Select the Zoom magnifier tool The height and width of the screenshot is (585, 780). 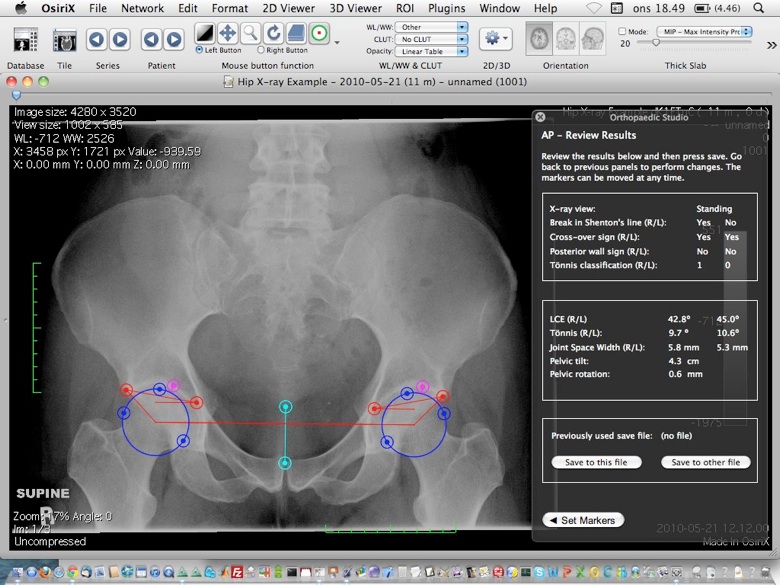(250, 33)
